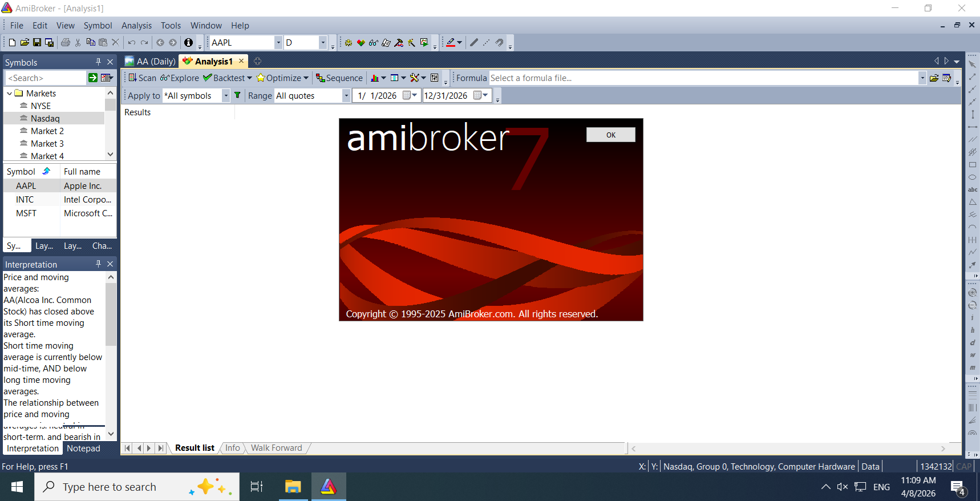Select the MSFT symbol row
The width and height of the screenshot is (980, 501).
point(60,213)
